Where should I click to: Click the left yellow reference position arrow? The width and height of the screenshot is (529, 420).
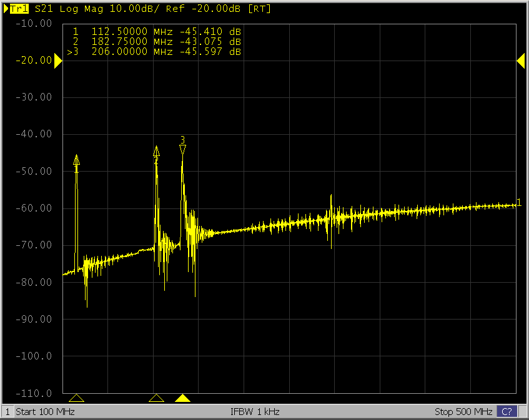(x=58, y=61)
